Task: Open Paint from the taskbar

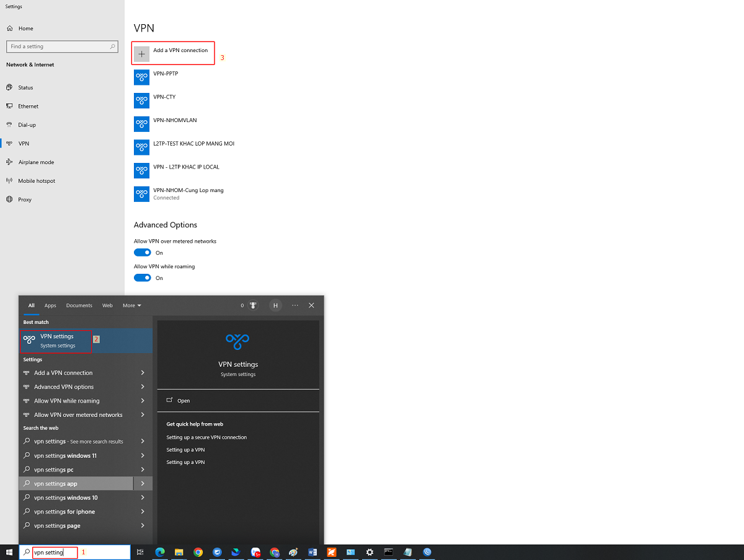Action: point(293,552)
